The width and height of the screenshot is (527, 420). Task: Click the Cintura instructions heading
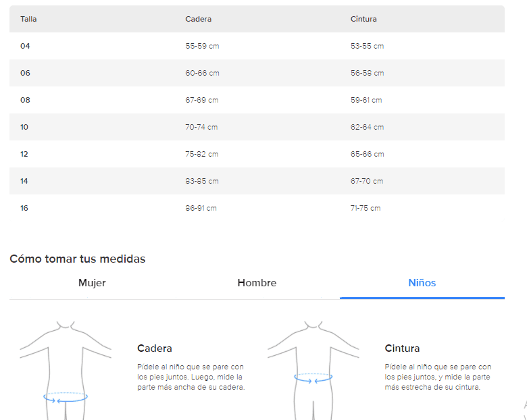[x=402, y=348]
